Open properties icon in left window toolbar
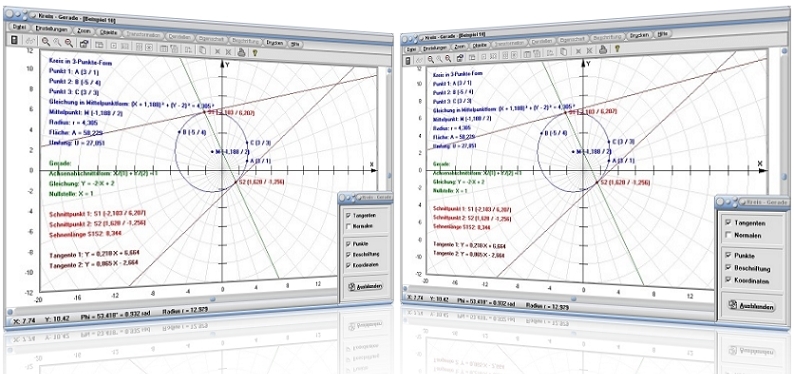Image resolution: width=794 pixels, height=374 pixels. pos(84,44)
